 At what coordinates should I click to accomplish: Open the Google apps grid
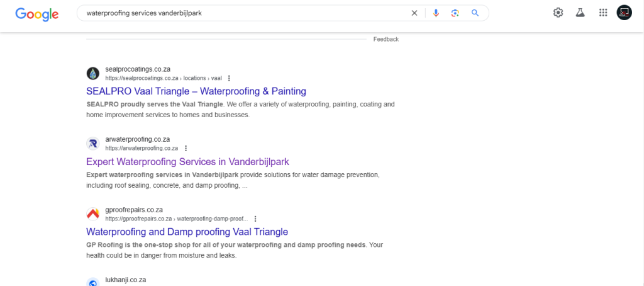coord(603,13)
